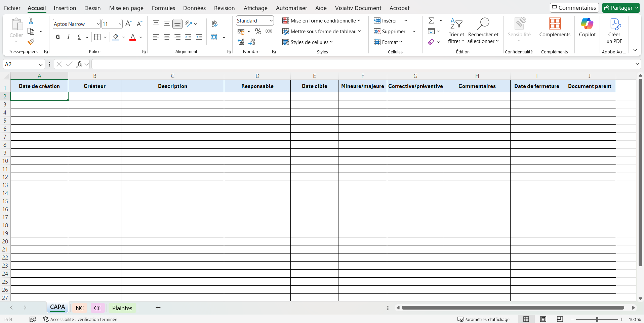Switch to Page Layout view in status bar
Viewport: 644px width, 323px height.
tap(543, 319)
